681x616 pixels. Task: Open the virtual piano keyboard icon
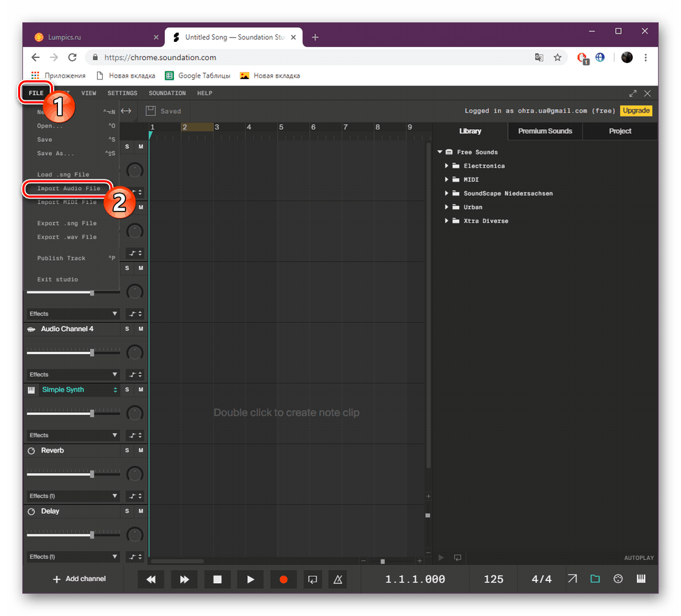[640, 579]
